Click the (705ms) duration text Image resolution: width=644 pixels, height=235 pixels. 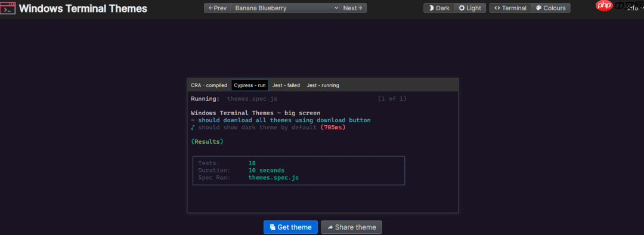[333, 128]
